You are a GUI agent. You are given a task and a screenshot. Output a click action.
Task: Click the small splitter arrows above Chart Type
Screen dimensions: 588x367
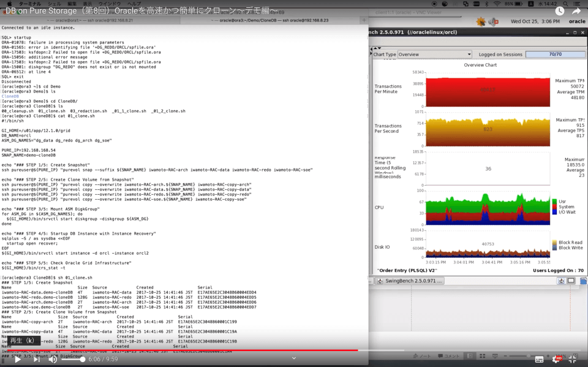(x=377, y=48)
